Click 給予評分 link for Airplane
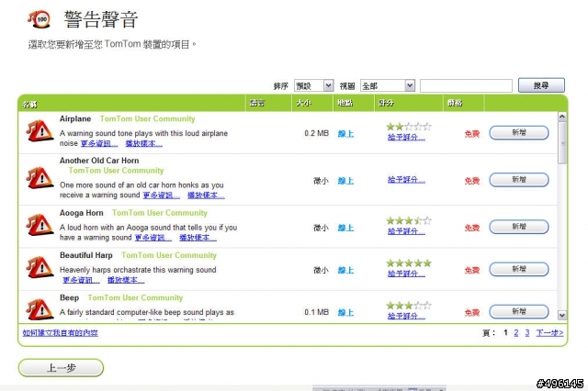Viewport: 588px width, 391px height. (406, 137)
